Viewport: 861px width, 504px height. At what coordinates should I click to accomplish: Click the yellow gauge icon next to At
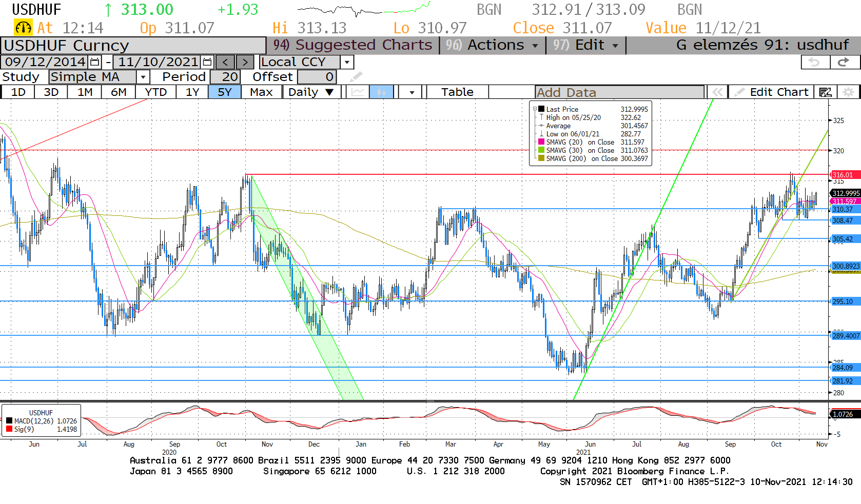point(23,28)
